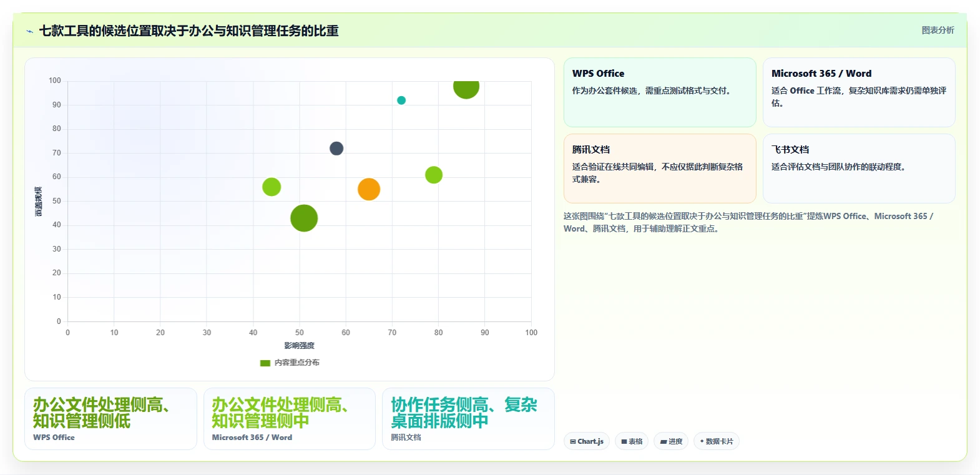The image size is (980, 475).
Task: Click the 内容重点分布 legend label text
Action: (x=297, y=363)
